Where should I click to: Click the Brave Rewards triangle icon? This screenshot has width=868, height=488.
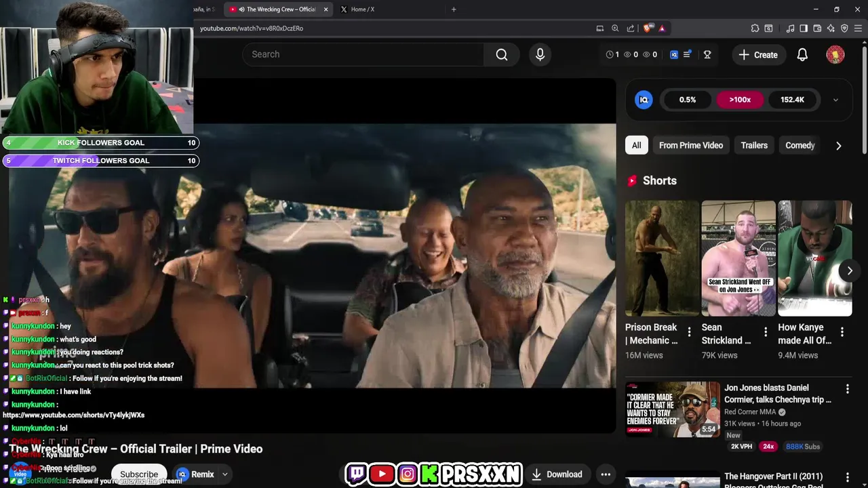662,28
